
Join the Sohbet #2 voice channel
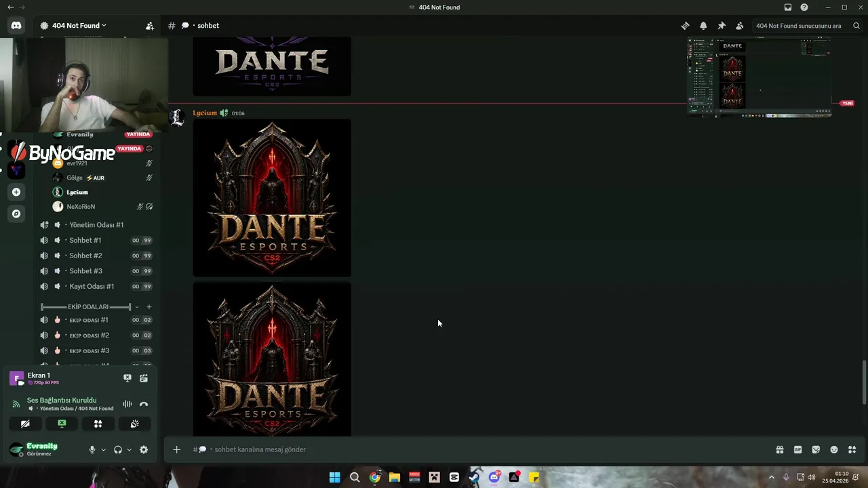click(96, 256)
